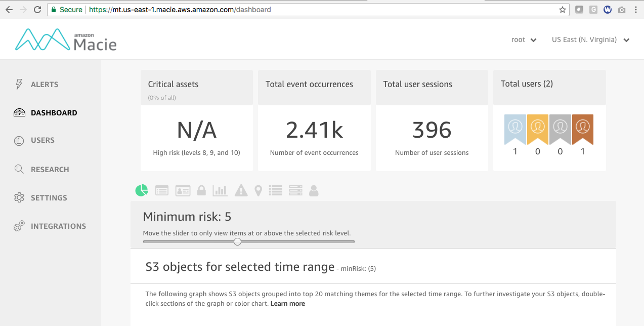Click the Total user sessions heading
644x326 pixels.
pyautogui.click(x=417, y=85)
